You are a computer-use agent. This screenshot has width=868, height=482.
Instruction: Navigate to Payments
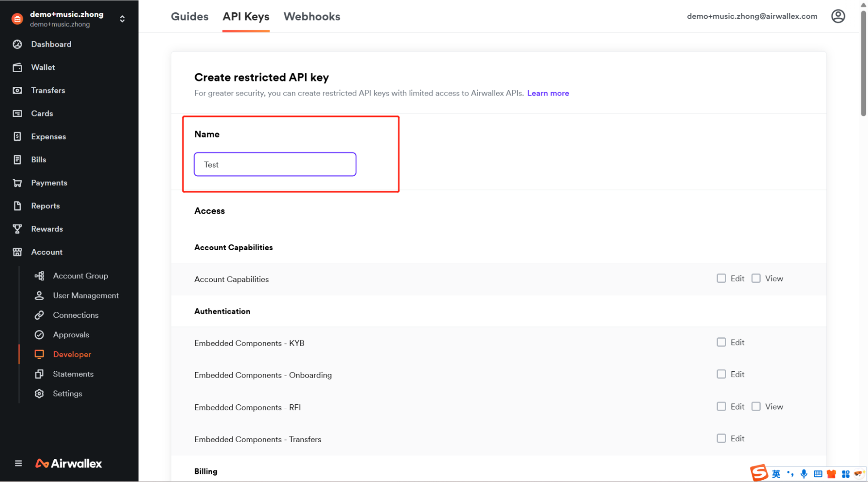tap(49, 183)
